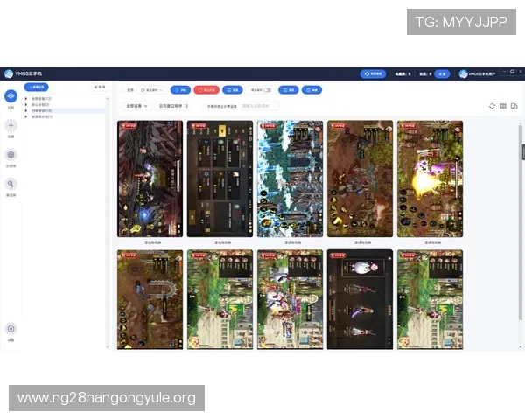Screen dimensions: 525x420
Task: Click the magnifier icon in the sidebar
Action: coord(10,184)
